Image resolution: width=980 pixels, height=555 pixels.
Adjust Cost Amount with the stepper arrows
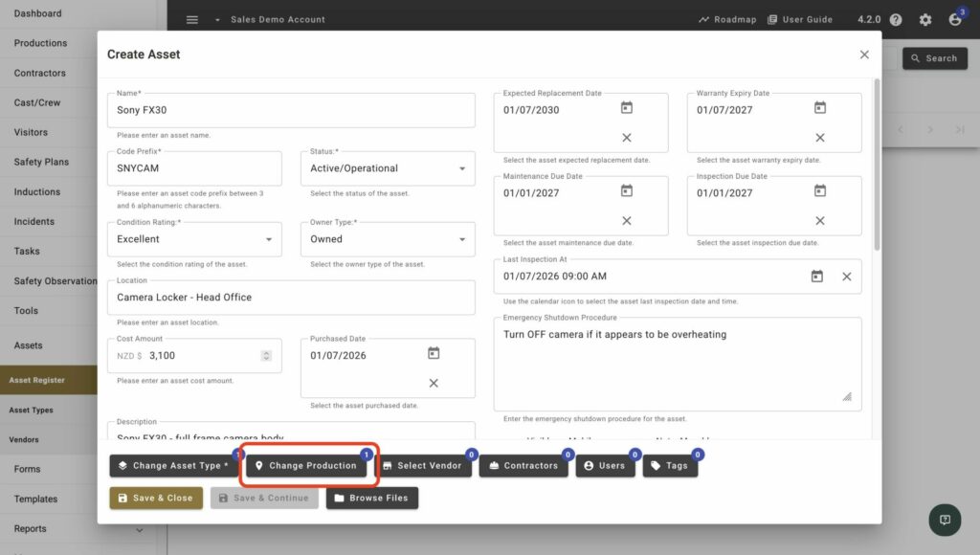(x=266, y=356)
